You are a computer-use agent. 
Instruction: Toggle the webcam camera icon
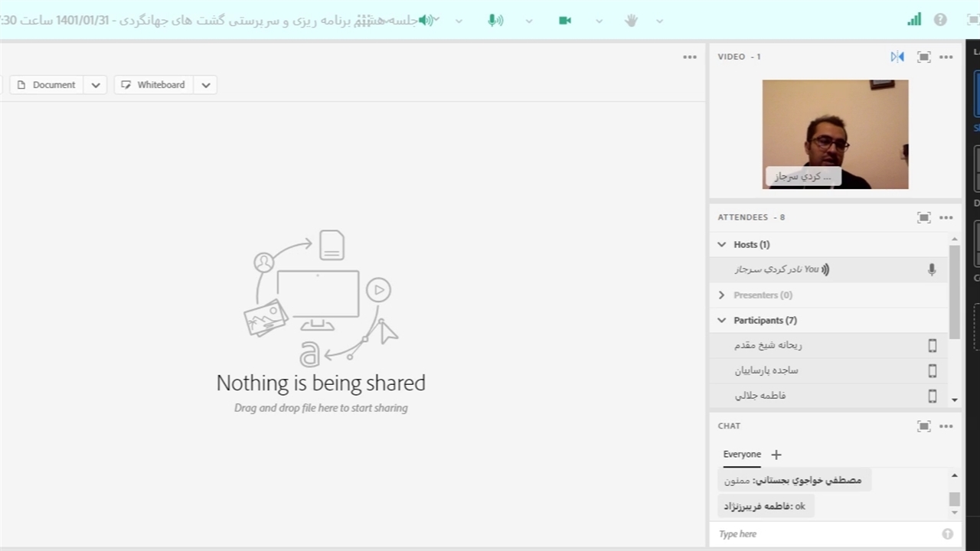[x=565, y=21]
